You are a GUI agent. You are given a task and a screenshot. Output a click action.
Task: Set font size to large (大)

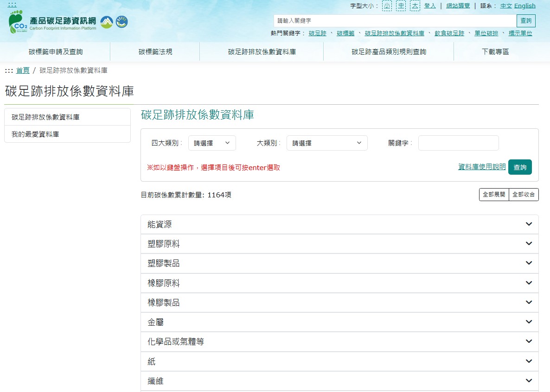[x=415, y=6]
